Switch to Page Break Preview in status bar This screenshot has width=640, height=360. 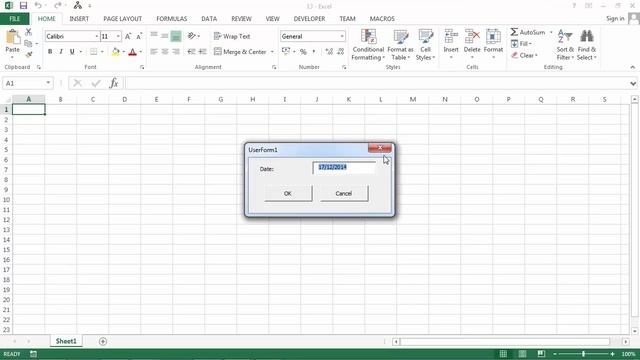(x=541, y=354)
